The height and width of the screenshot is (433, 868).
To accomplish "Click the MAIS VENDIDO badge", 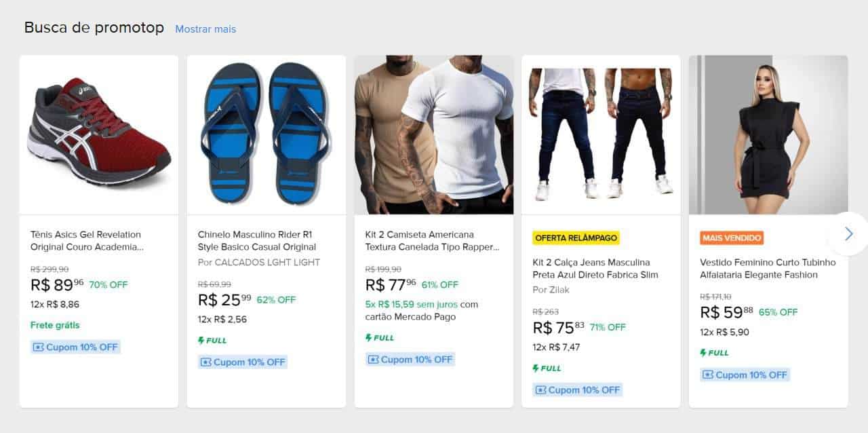I will pyautogui.click(x=732, y=238).
